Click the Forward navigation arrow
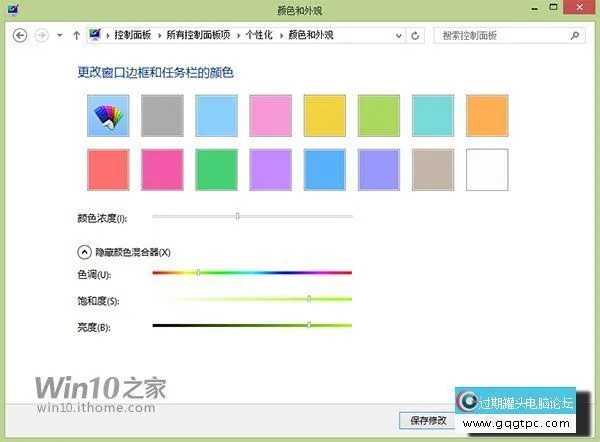Viewport: 600px width, 442px height. 42,36
